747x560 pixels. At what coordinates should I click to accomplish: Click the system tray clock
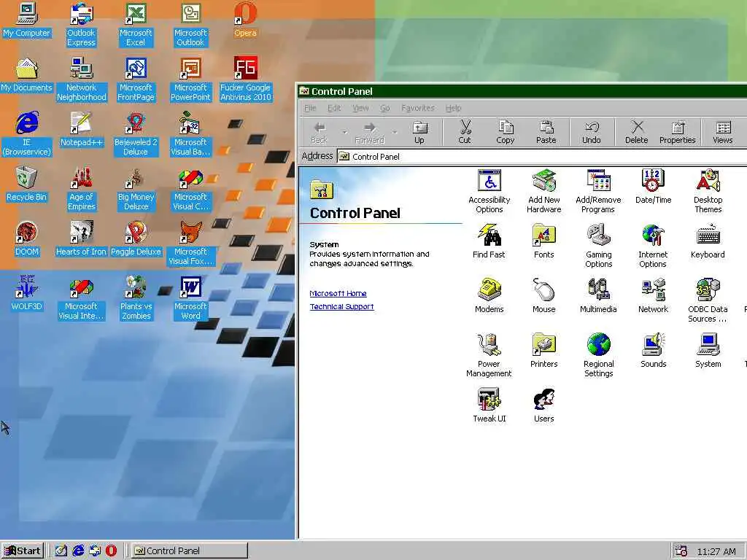(716, 551)
